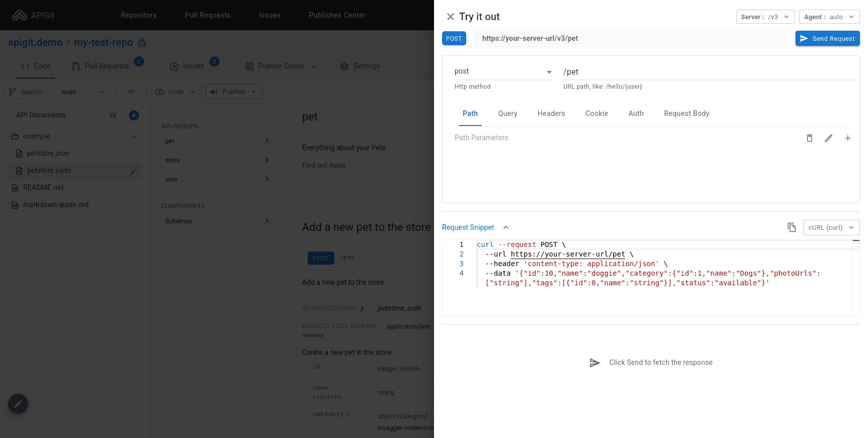The image size is (868, 438).
Task: Open the petstore.yaml file
Action: 49,170
